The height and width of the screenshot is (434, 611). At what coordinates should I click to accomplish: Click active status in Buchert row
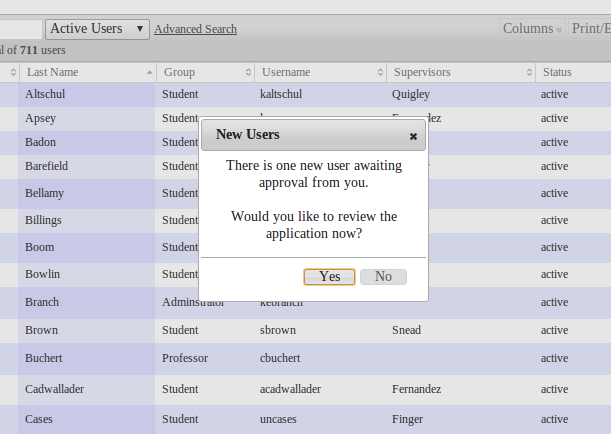(554, 358)
